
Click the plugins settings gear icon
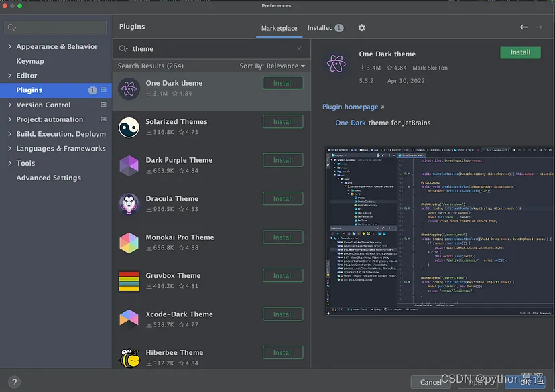361,28
